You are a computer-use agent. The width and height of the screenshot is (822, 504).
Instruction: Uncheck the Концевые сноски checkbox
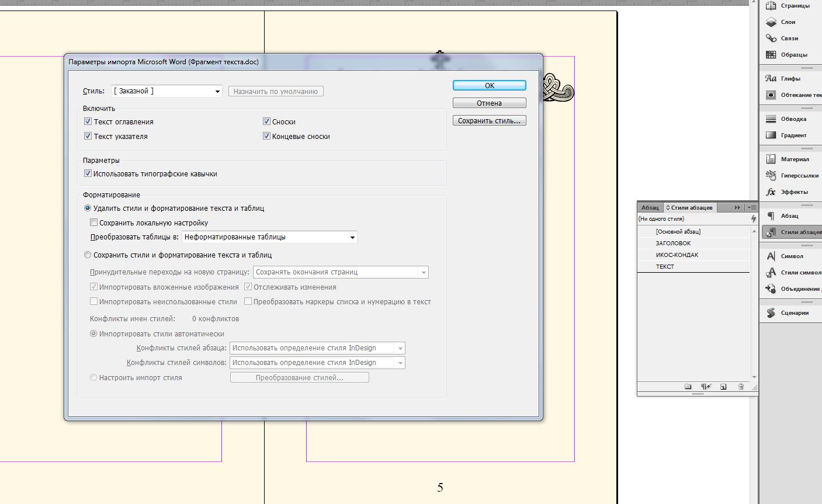(266, 136)
